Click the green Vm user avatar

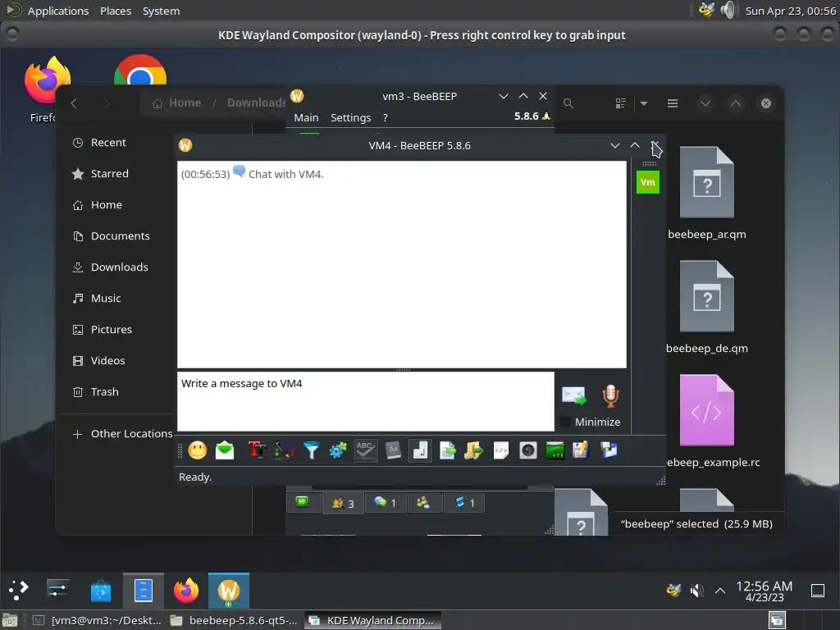(x=648, y=182)
